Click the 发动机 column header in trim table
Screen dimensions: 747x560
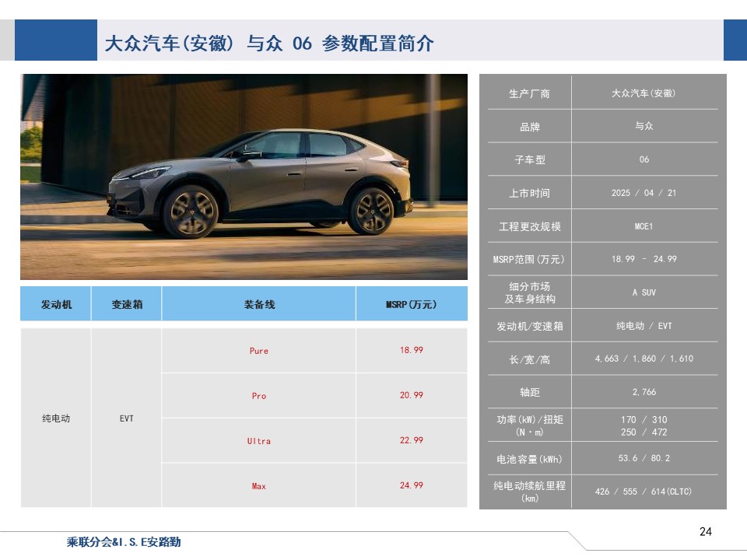[x=56, y=304]
